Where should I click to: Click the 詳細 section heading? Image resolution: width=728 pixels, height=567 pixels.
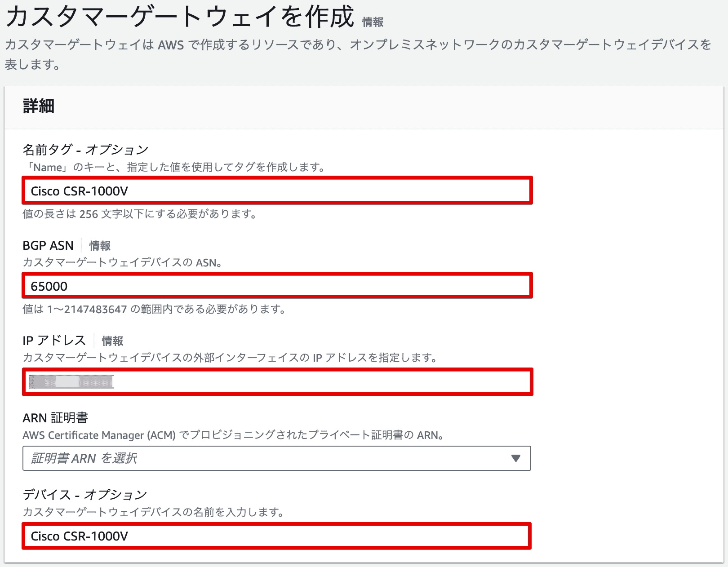click(39, 106)
